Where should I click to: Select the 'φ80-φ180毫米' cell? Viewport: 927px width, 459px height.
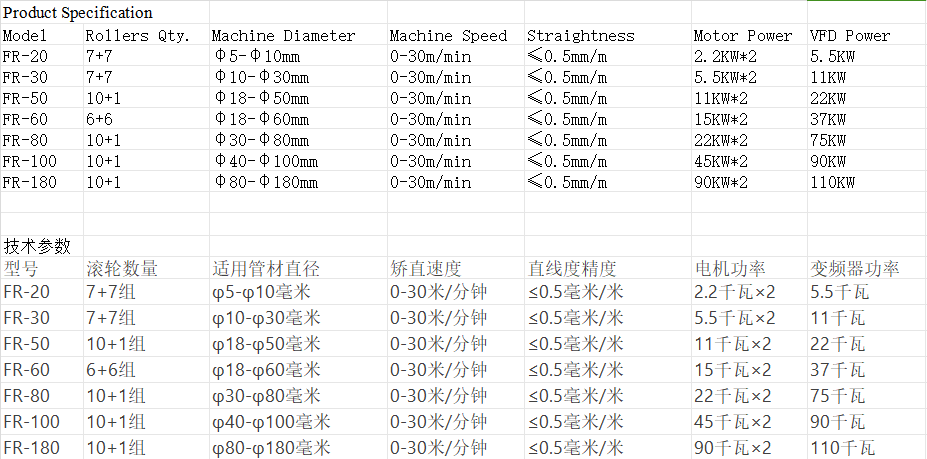[x=271, y=447]
